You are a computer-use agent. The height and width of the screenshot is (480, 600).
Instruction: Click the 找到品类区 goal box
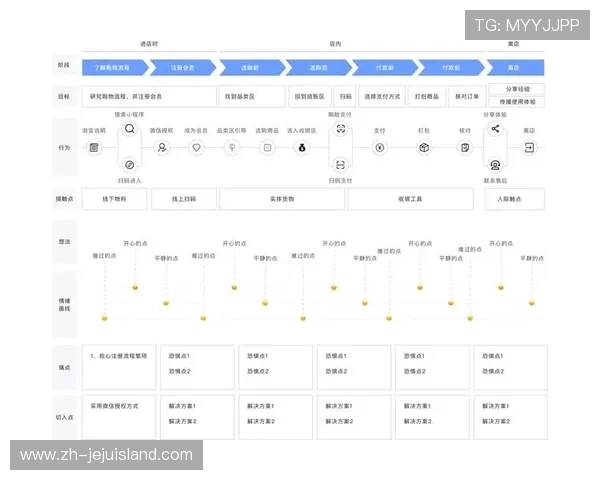(x=252, y=96)
